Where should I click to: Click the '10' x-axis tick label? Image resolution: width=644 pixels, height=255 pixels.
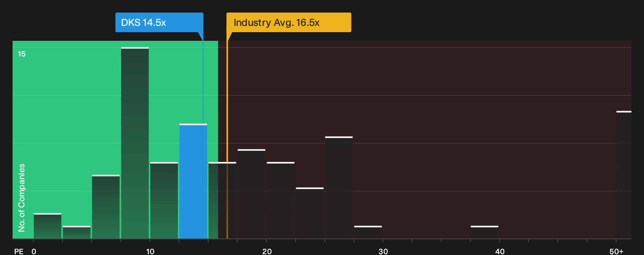(150, 251)
